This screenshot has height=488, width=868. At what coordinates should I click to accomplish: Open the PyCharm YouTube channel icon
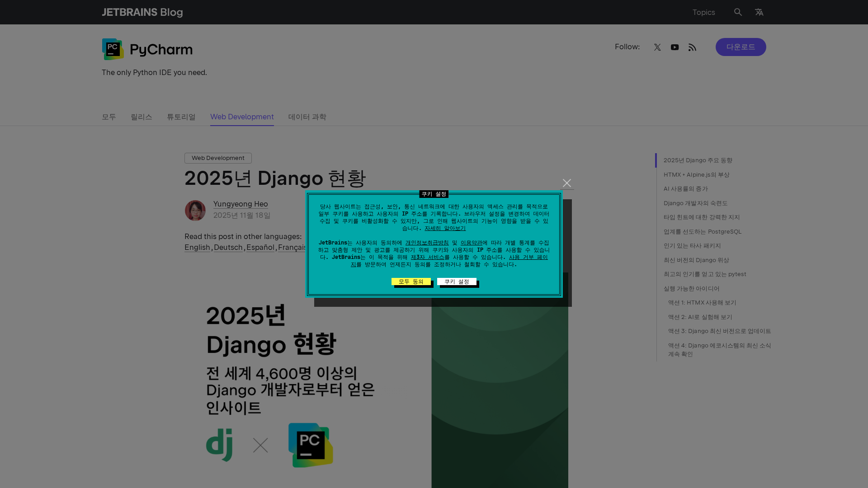point(675,47)
